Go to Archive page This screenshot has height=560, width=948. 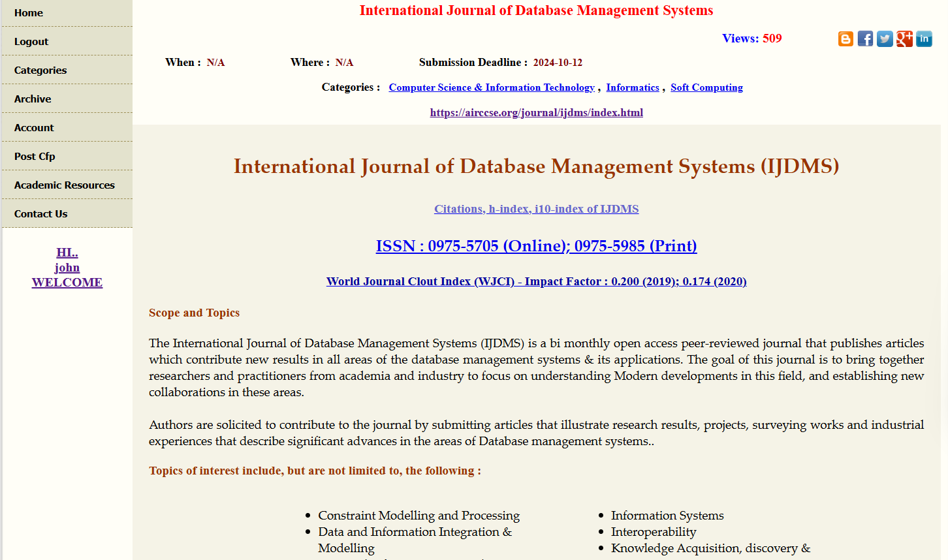point(67,99)
